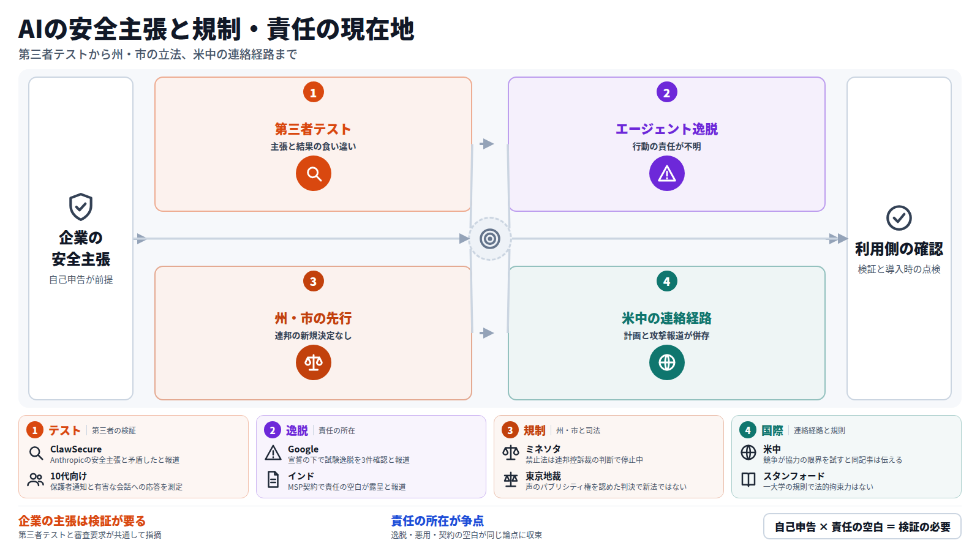Image resolution: width=980 pixels, height=551 pixels.
Task: Click the テスト legend heading
Action: [x=64, y=430]
